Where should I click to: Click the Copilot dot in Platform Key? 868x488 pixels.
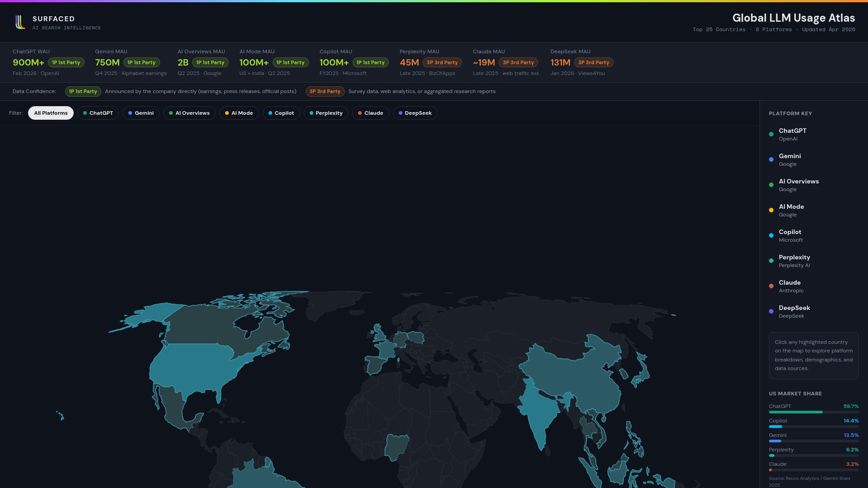point(771,235)
